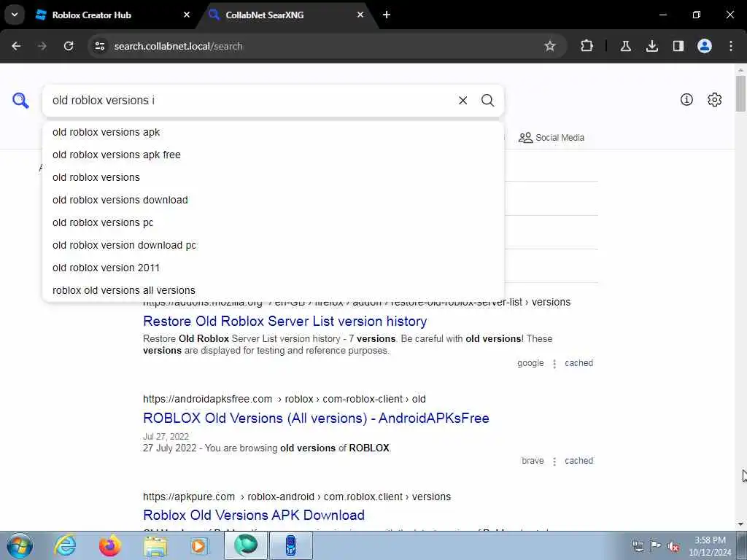
Task: Click the androidapksfree.com result URL
Action: tap(284, 399)
